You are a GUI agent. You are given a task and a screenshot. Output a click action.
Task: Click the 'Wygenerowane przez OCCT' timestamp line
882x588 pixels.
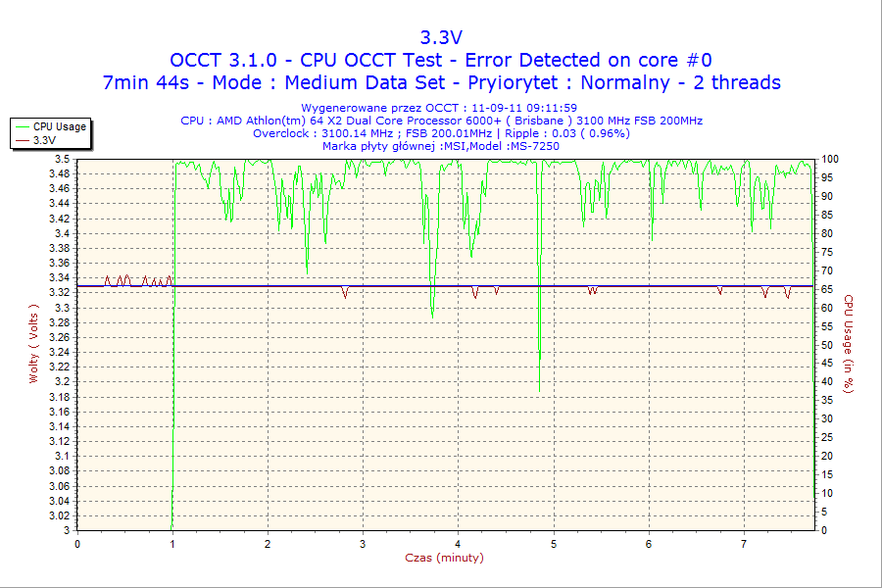[439, 108]
